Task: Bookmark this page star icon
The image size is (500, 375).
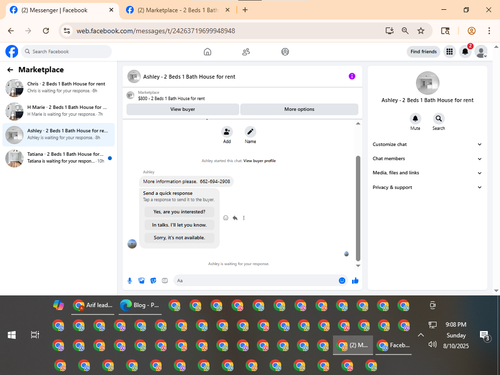Action: 421,31
